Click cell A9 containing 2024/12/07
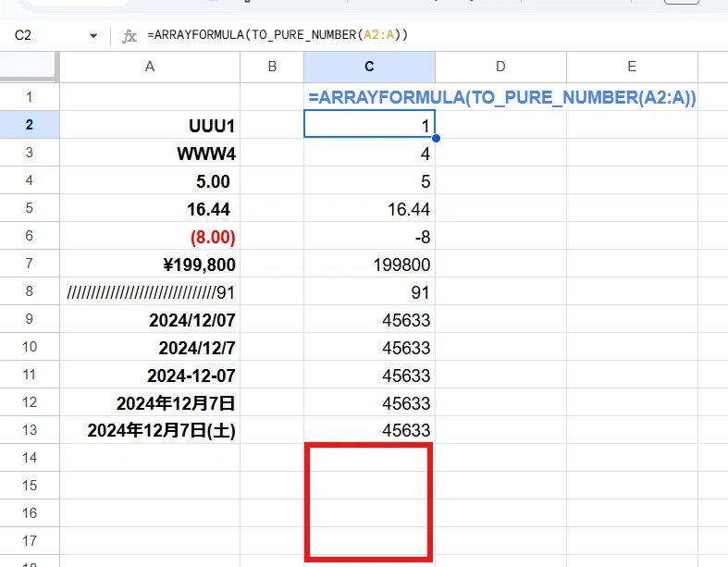The image size is (728, 567). [150, 319]
